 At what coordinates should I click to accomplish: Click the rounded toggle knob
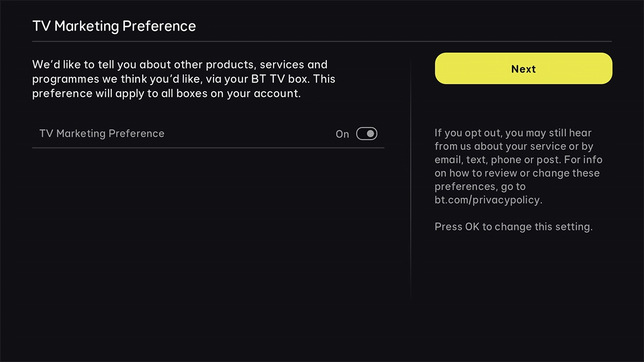coord(370,134)
